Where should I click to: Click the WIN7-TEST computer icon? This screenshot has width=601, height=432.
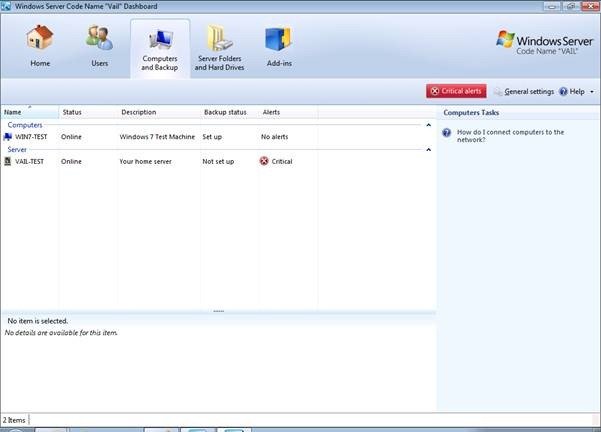8,137
